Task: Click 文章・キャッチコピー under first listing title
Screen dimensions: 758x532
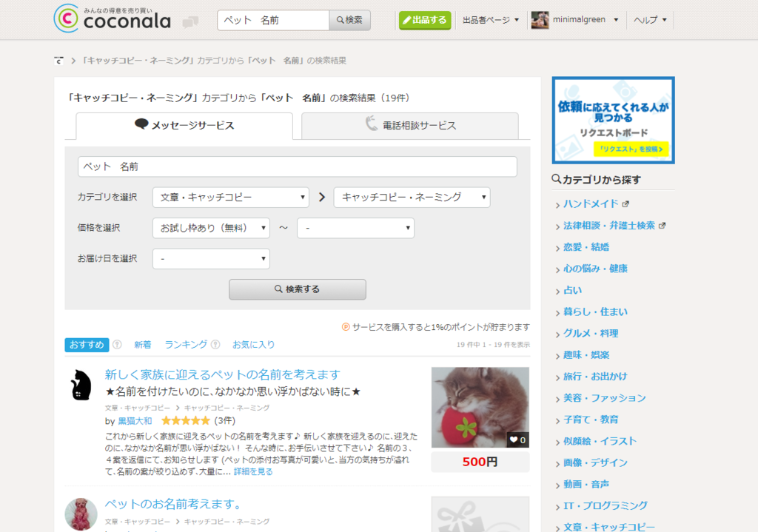Action: click(138, 408)
